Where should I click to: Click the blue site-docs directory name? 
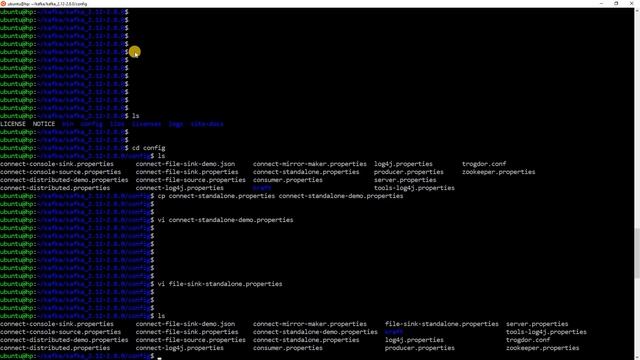[x=207, y=124]
